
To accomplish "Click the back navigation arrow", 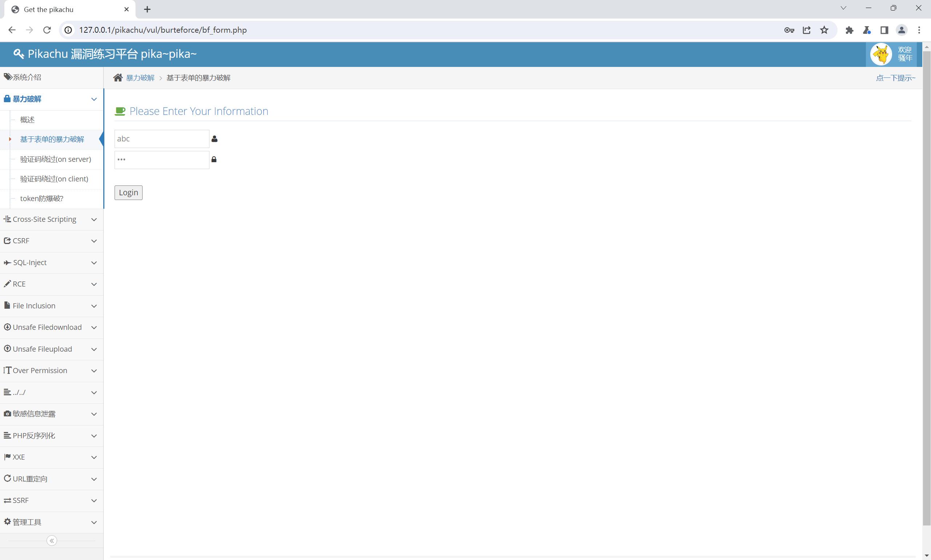I will [12, 30].
